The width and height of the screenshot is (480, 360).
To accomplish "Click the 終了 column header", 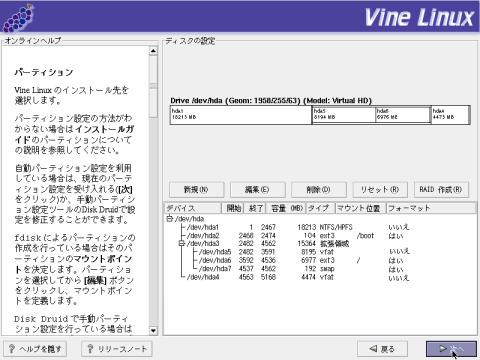I will click(x=255, y=208).
